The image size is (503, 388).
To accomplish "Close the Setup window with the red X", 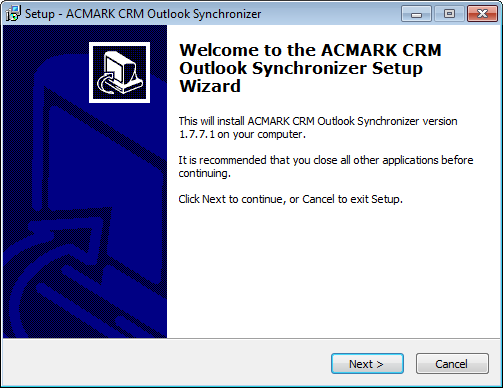I will tap(482, 14).
